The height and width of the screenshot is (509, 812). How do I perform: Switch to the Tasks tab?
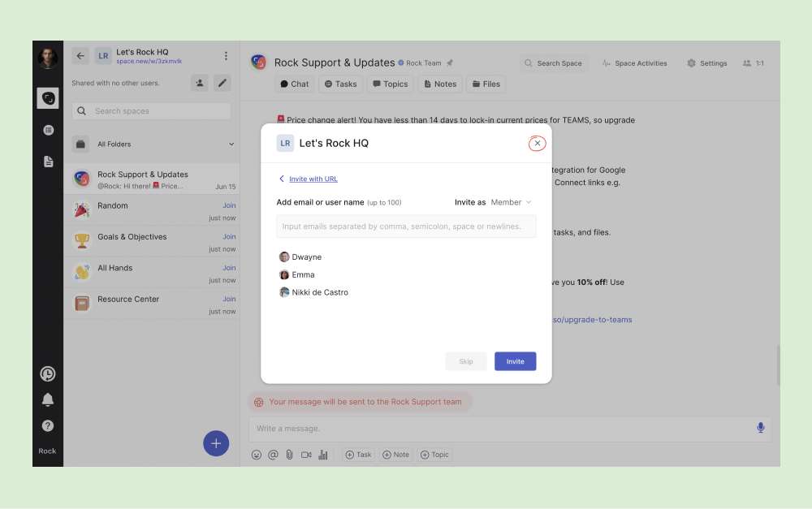pyautogui.click(x=341, y=84)
